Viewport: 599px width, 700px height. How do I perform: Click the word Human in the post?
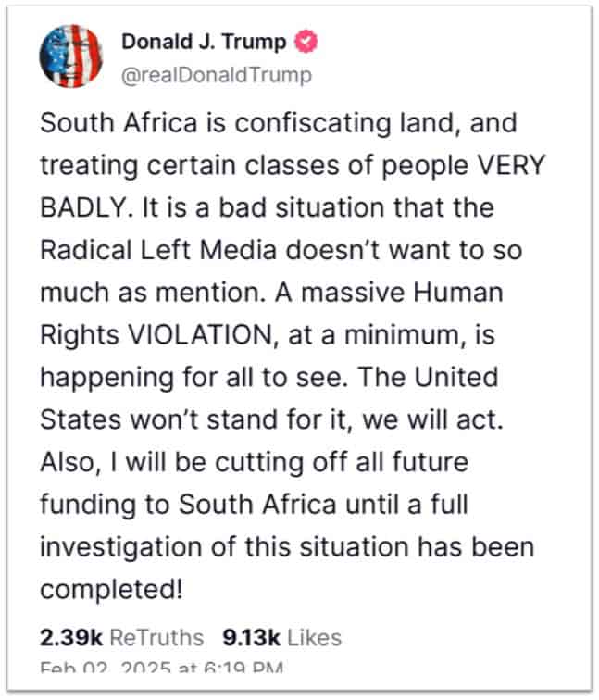click(x=458, y=293)
